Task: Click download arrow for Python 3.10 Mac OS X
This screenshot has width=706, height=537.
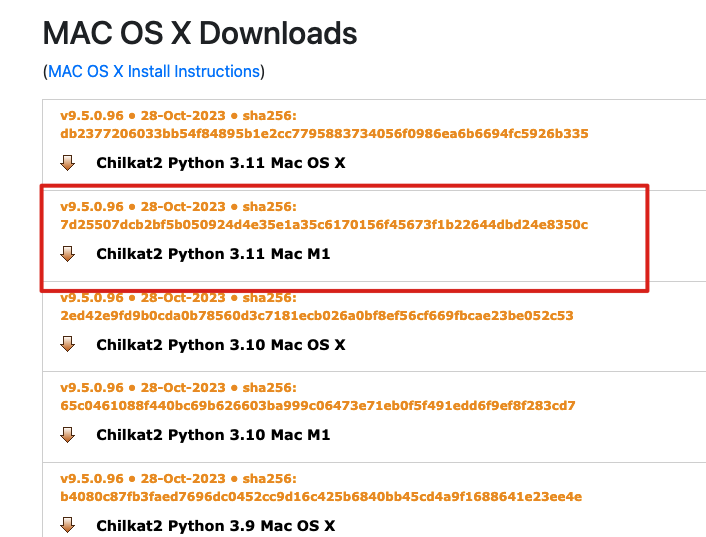Action: click(68, 344)
